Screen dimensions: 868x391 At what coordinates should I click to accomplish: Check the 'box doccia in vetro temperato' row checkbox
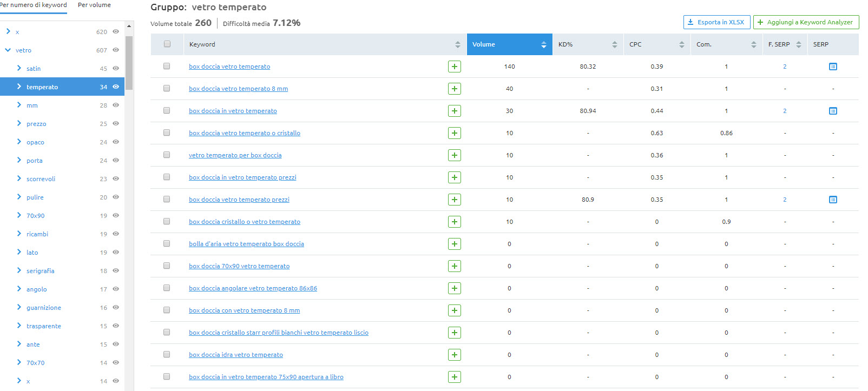click(167, 110)
